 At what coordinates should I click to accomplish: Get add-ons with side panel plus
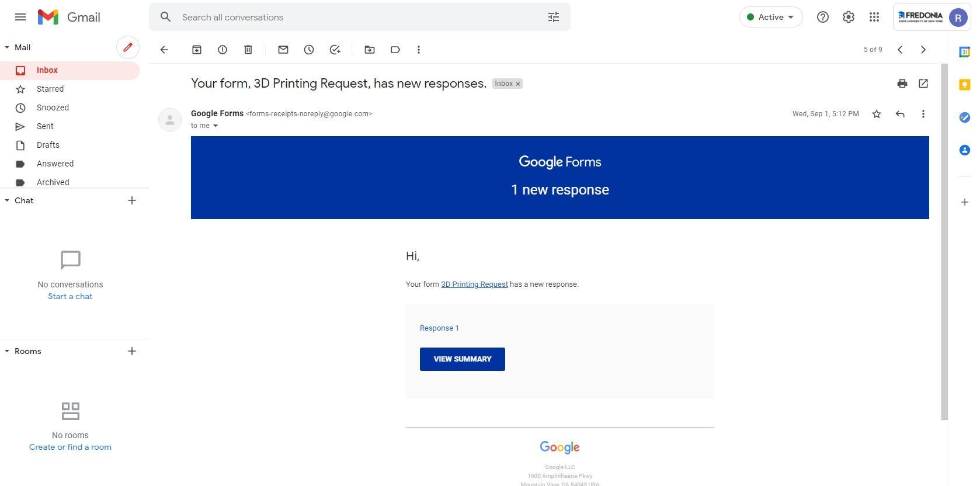point(965,202)
